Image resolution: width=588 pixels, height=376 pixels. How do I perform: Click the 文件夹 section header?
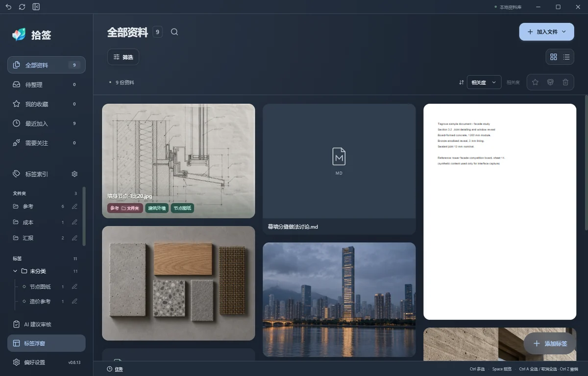tap(20, 193)
